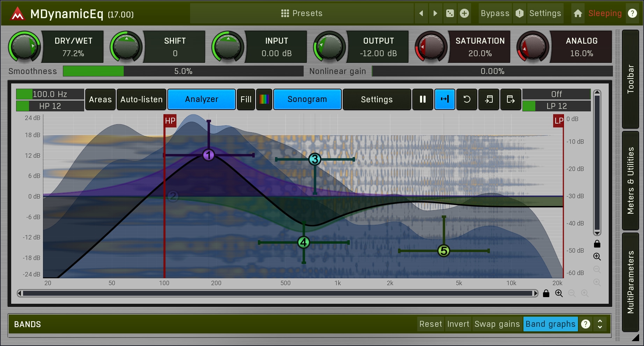Click the analyzer color spectrum icon
644x346 pixels.
[264, 100]
